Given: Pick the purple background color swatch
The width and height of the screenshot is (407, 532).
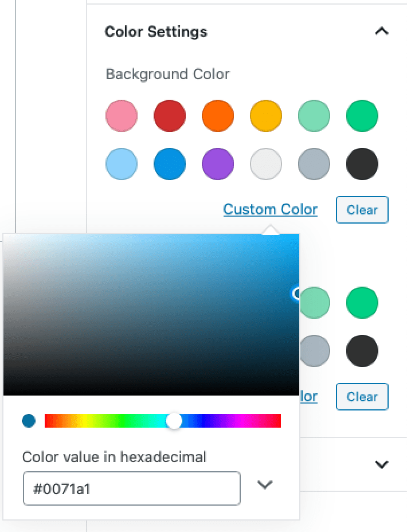Looking at the screenshot, I should tap(218, 164).
